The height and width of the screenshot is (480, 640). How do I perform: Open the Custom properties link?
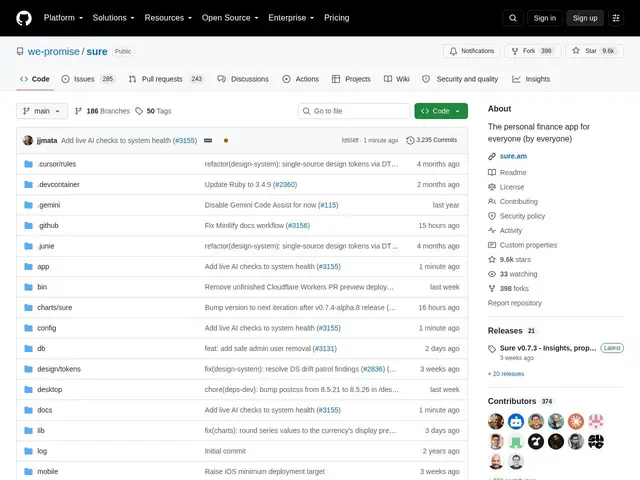528,245
